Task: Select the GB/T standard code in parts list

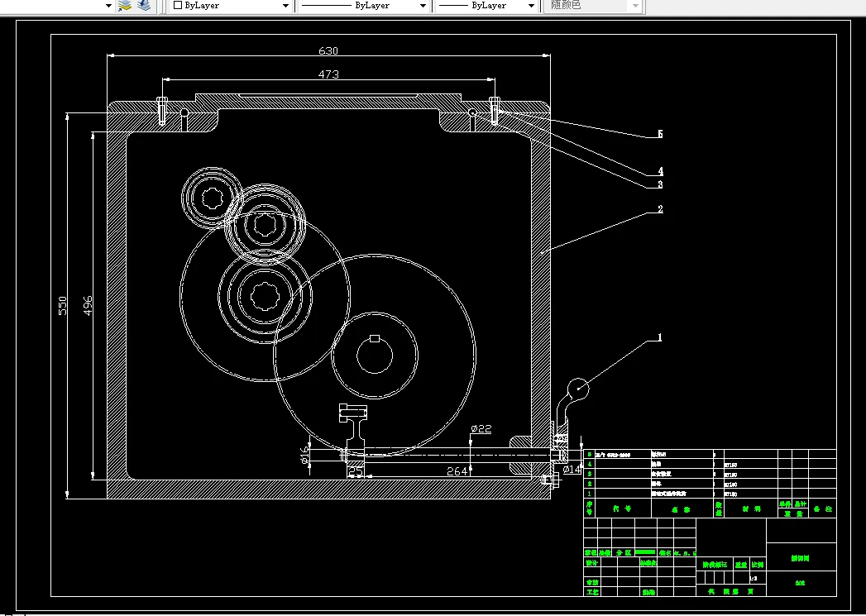Action: pyautogui.click(x=612, y=455)
